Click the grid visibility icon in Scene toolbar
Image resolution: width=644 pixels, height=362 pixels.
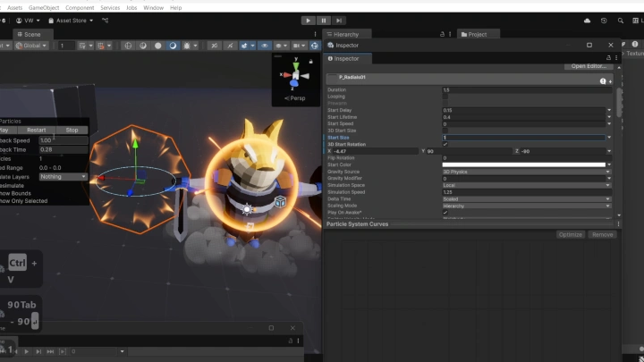point(82,46)
